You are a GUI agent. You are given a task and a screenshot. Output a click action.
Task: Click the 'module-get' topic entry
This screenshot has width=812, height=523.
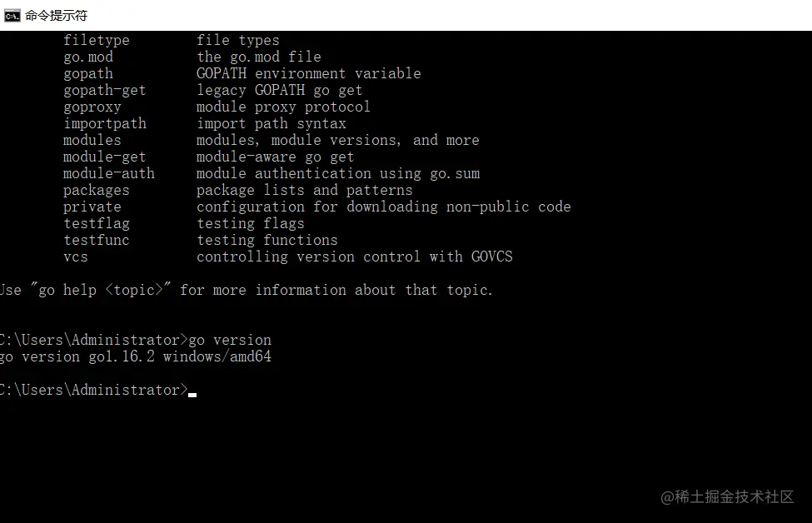point(104,157)
